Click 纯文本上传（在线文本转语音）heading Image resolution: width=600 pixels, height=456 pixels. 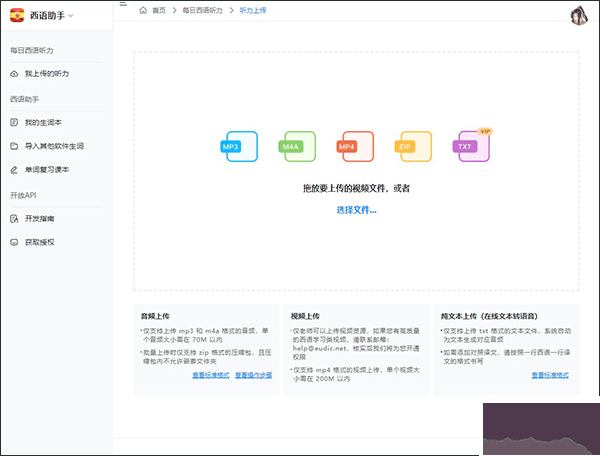click(x=489, y=316)
